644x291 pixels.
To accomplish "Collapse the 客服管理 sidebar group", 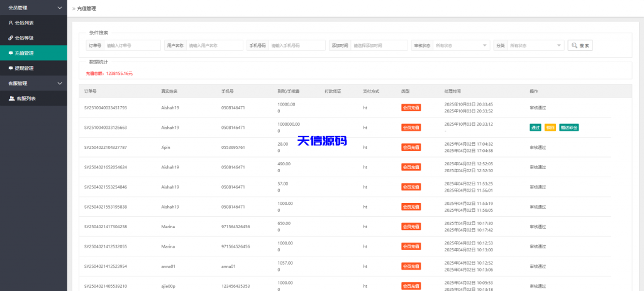I will pyautogui.click(x=33, y=84).
